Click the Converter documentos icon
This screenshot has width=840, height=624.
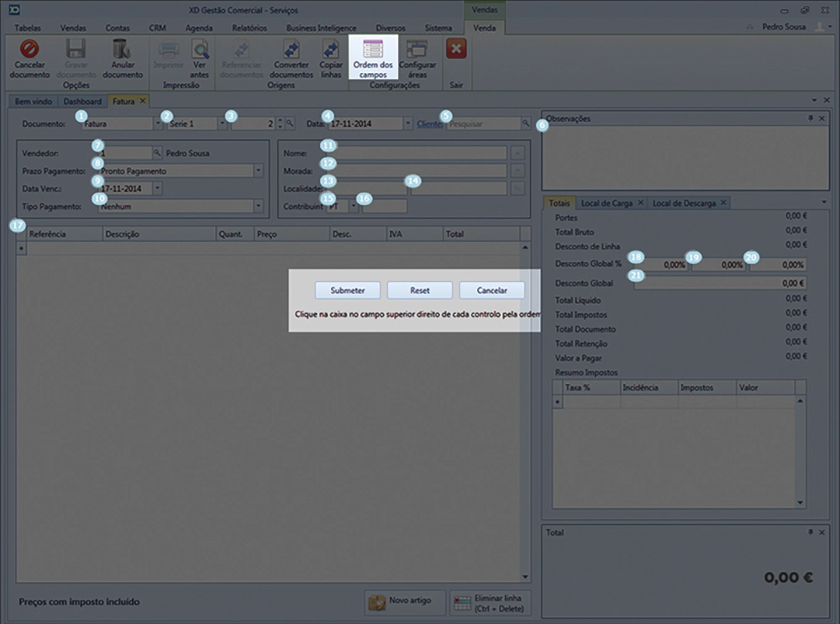click(x=291, y=50)
